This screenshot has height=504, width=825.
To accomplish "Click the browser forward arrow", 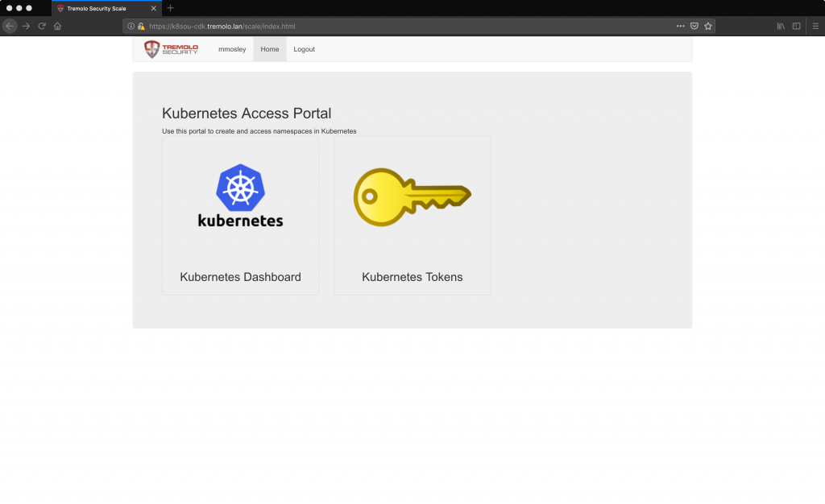I will pyautogui.click(x=26, y=26).
